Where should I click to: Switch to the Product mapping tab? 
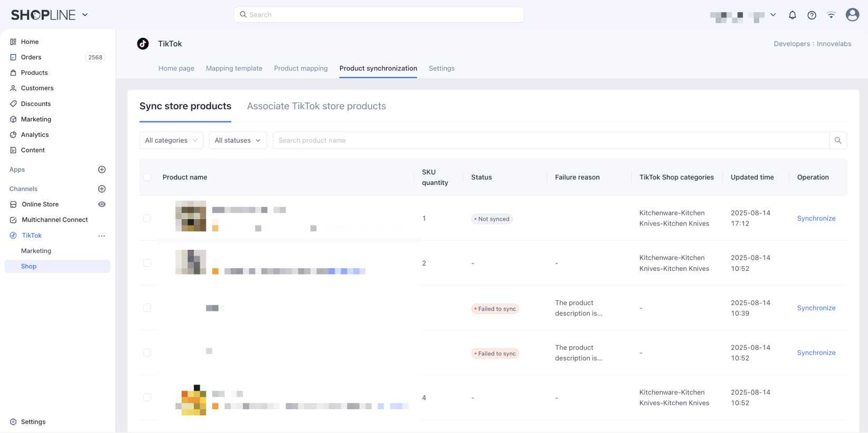click(x=300, y=69)
